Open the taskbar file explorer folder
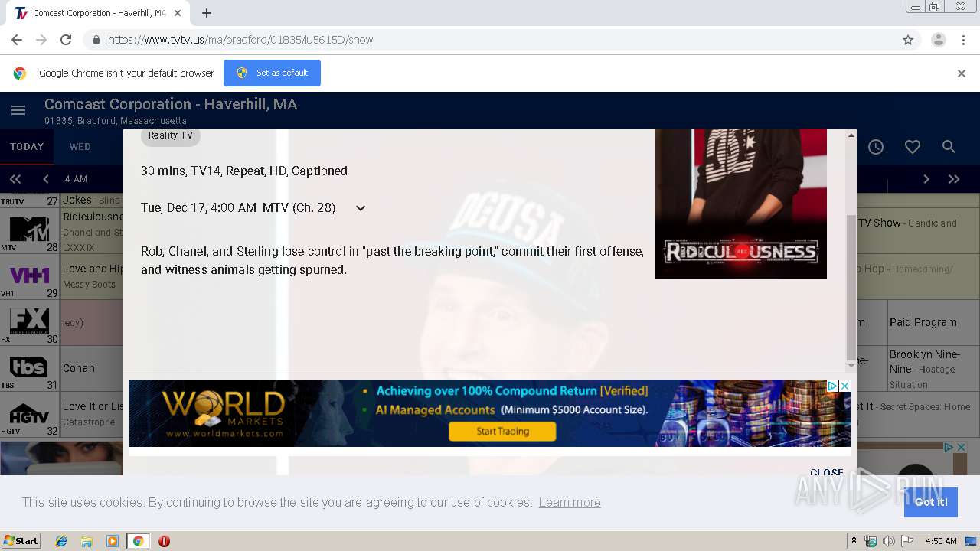The height and width of the screenshot is (551, 980). click(x=87, y=541)
